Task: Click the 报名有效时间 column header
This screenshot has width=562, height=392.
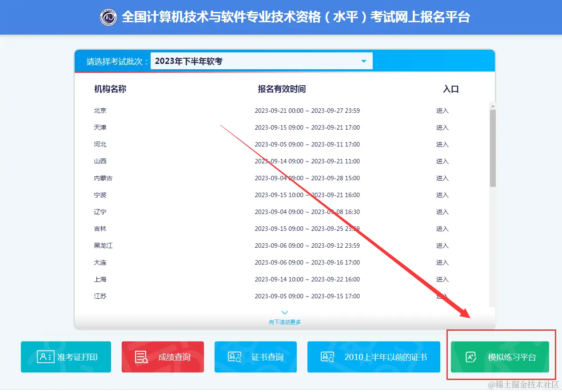Action: [x=282, y=89]
